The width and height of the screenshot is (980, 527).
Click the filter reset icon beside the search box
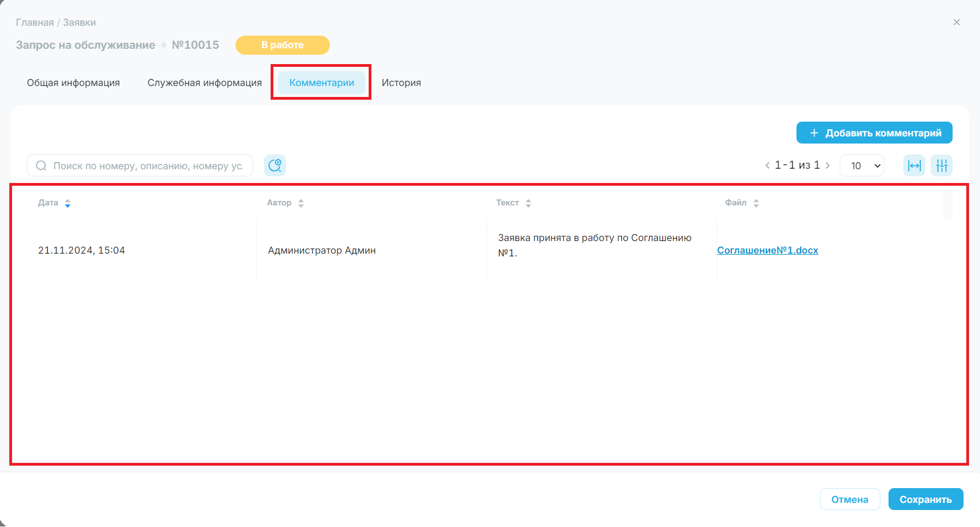pyautogui.click(x=275, y=165)
